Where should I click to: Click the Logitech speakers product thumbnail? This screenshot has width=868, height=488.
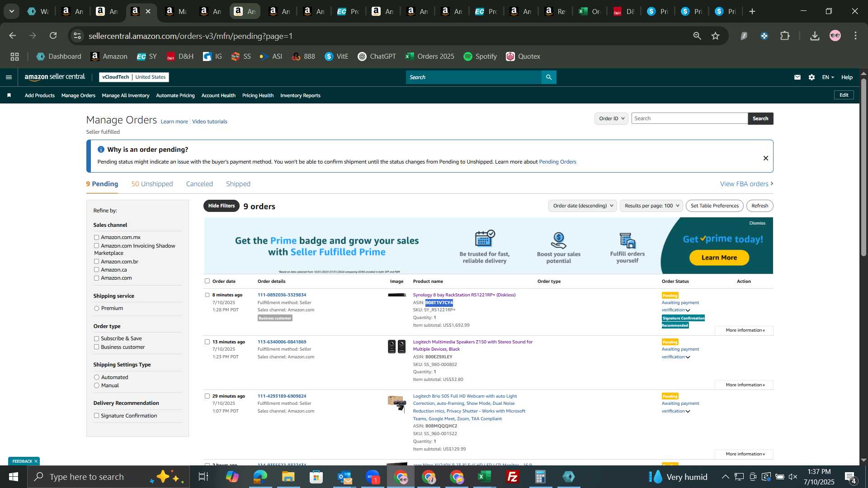(397, 347)
